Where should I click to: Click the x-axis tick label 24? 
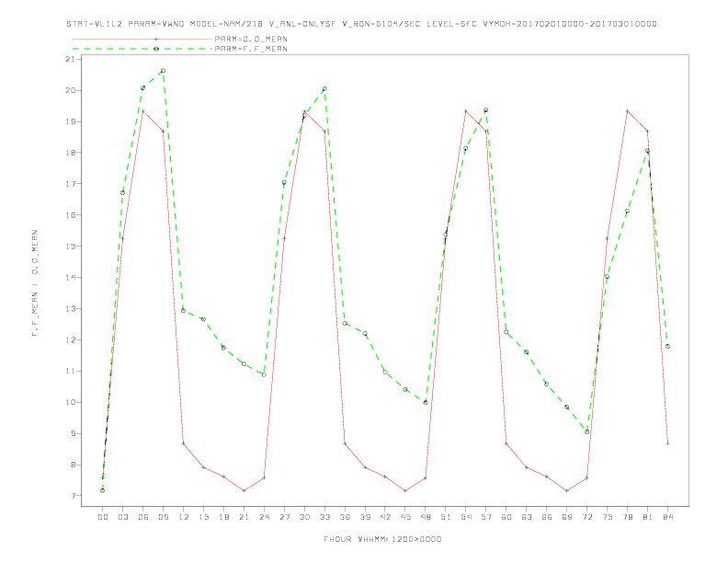pos(264,517)
